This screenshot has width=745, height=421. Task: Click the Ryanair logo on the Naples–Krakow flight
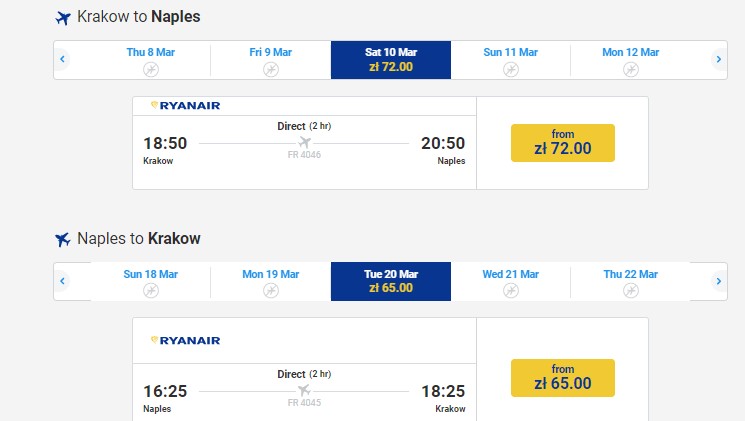185,341
